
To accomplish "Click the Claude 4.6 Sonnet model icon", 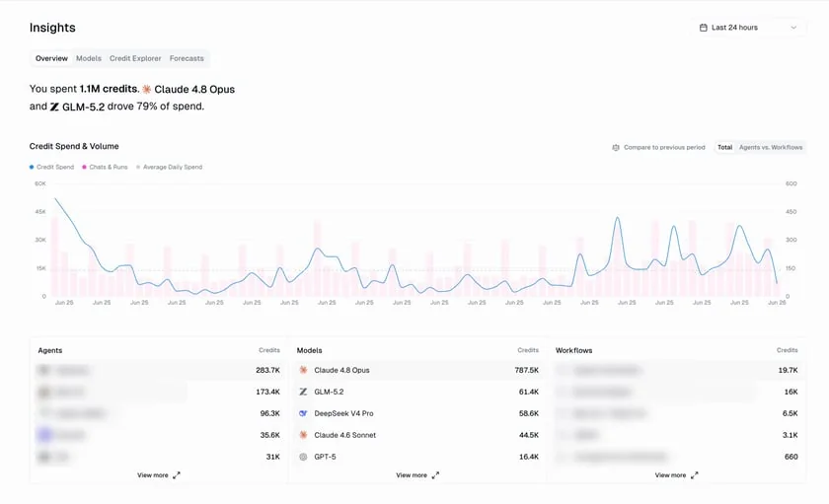I will tap(303, 435).
